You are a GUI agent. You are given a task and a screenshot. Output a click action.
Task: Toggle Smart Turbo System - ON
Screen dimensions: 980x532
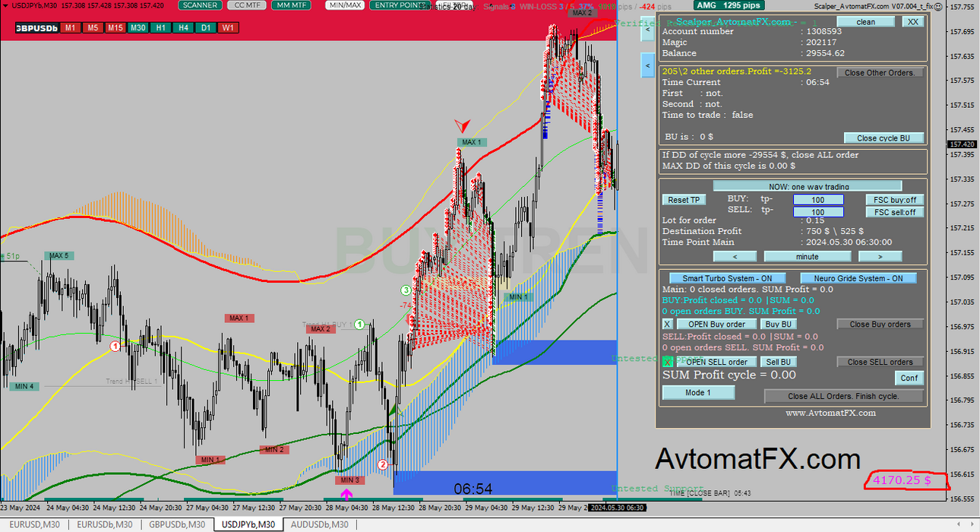click(727, 278)
